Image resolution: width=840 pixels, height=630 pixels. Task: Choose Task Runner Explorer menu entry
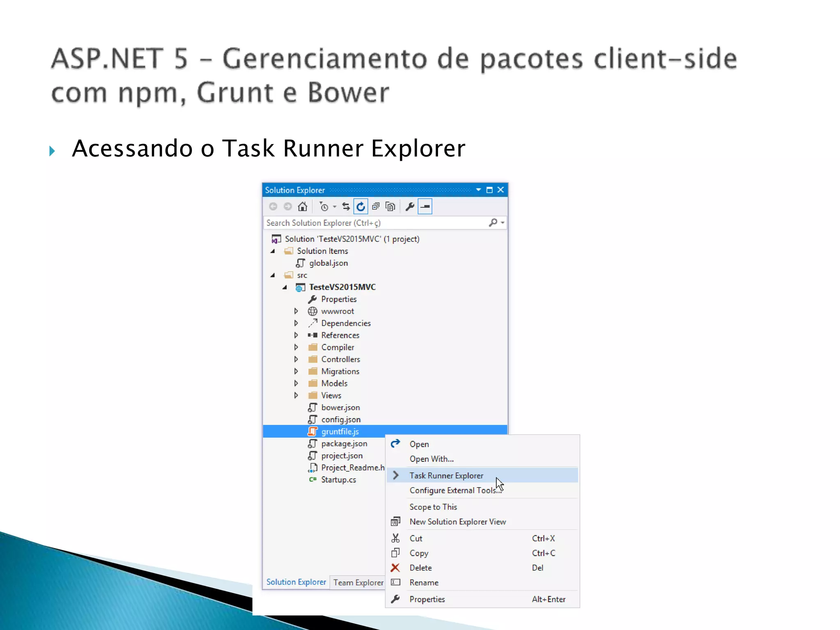tap(482, 475)
